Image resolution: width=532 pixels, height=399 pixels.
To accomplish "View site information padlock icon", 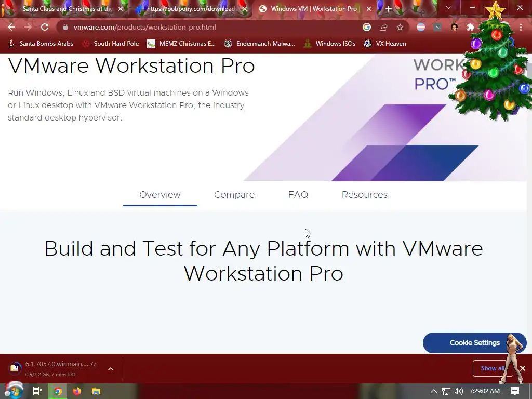I will coord(65,27).
